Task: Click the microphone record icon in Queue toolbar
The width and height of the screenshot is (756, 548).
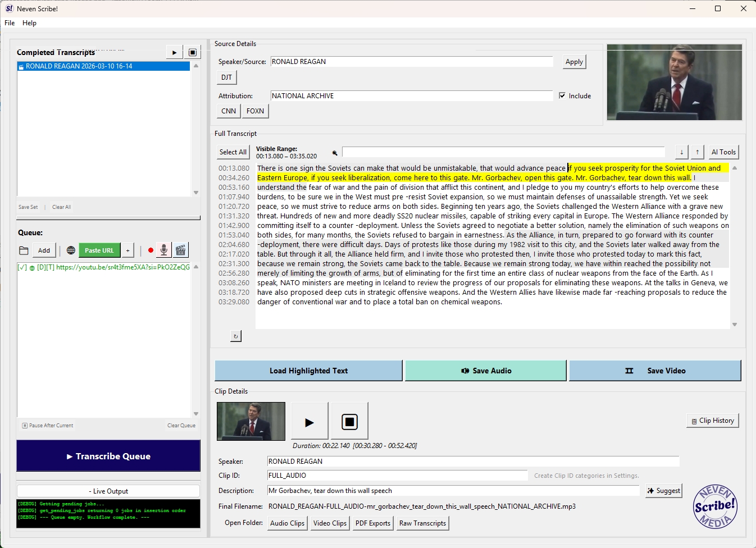Action: click(163, 250)
